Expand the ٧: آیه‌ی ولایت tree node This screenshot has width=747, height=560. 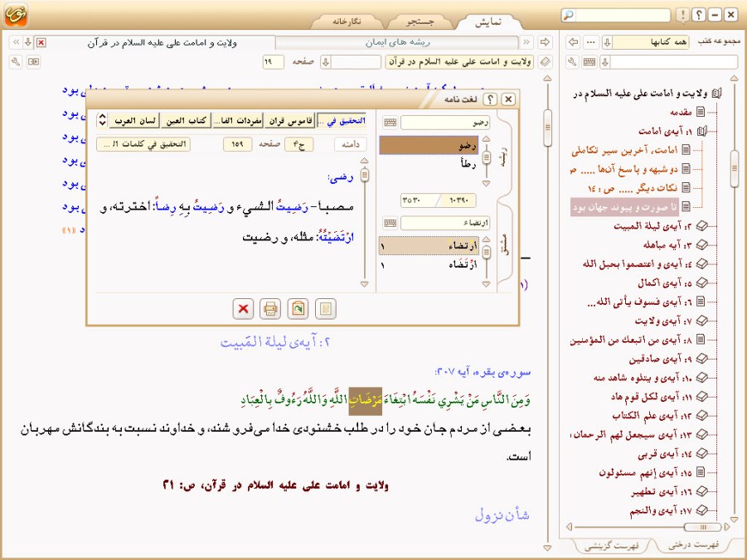point(701,321)
